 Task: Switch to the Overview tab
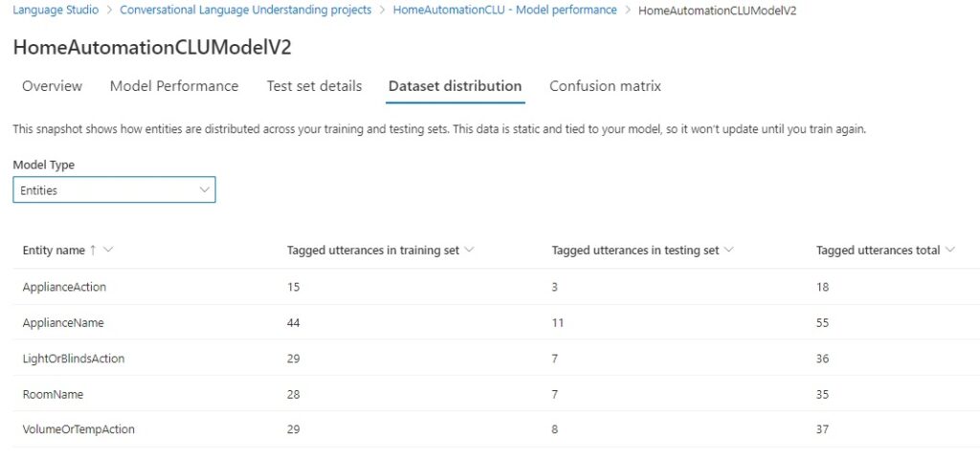click(52, 86)
